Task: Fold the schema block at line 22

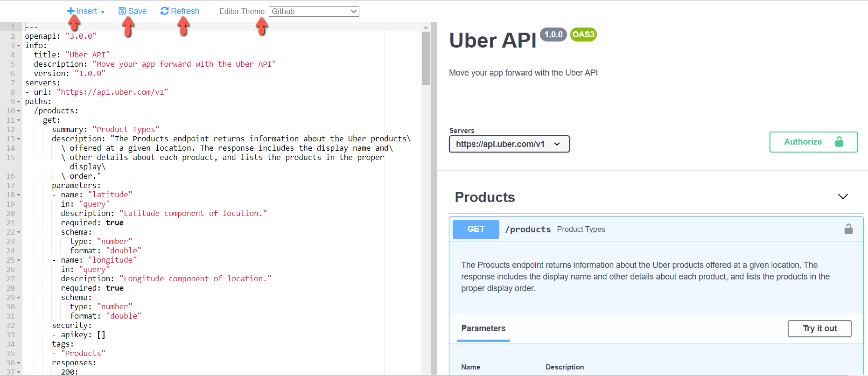Action: tap(19, 232)
